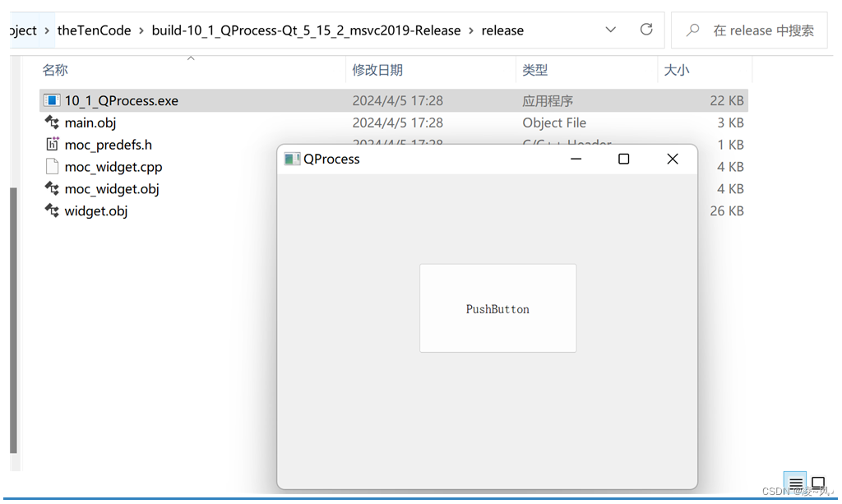
Task: Toggle details view in the status bar
Action: point(794,483)
